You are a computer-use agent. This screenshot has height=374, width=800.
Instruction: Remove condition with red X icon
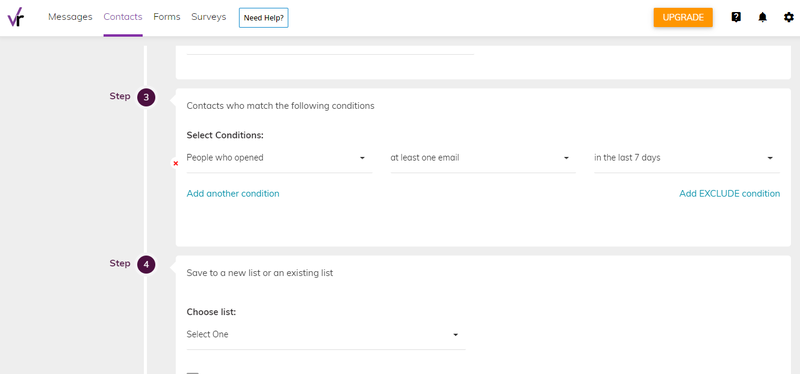(176, 163)
